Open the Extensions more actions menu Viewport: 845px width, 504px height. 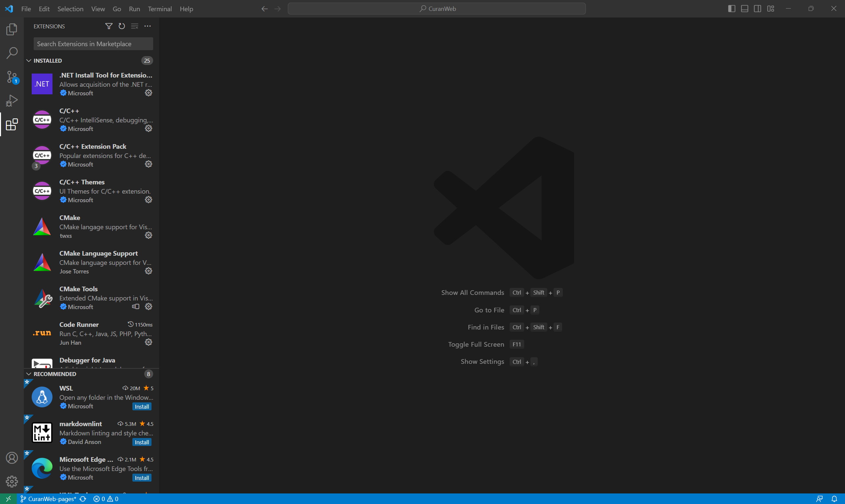(148, 26)
